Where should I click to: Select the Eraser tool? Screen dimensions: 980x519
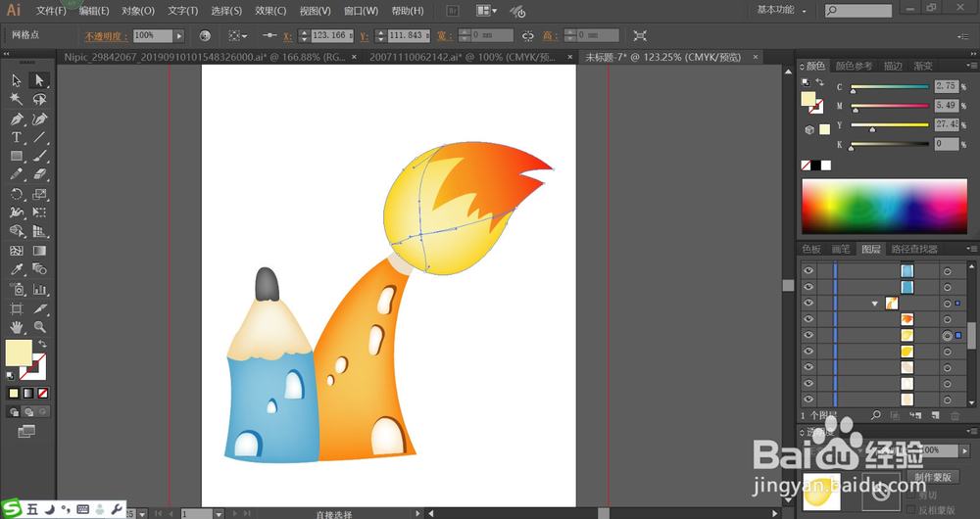(39, 175)
